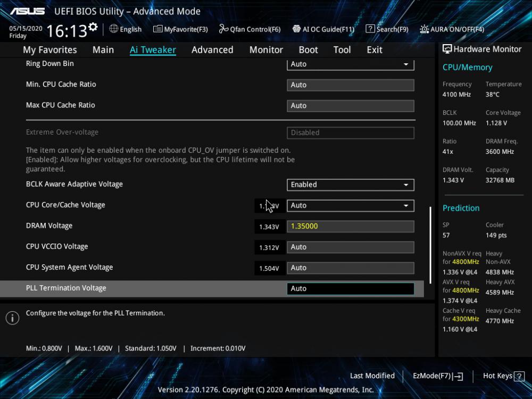Viewport: 532px width, 399px height.
Task: Click the 149 pts cooler score
Action: (496, 235)
